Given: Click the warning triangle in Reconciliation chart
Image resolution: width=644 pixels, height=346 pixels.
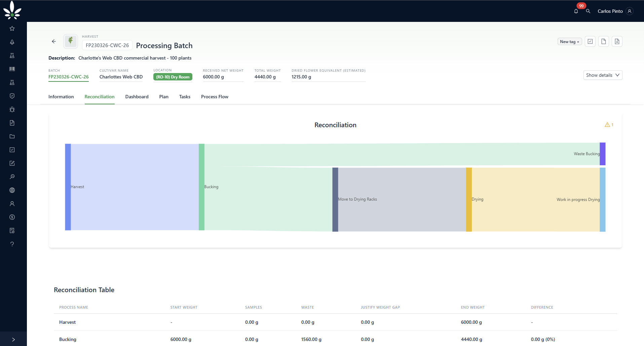Looking at the screenshot, I should 607,125.
